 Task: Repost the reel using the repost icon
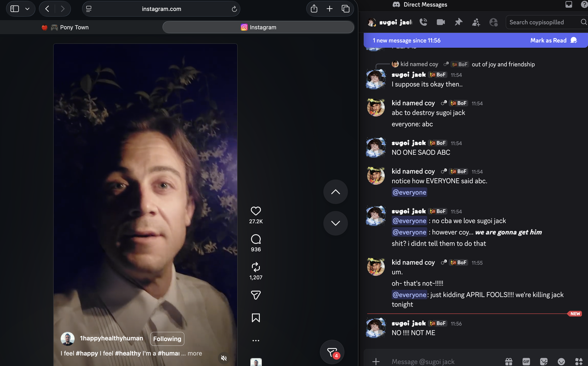pyautogui.click(x=256, y=267)
